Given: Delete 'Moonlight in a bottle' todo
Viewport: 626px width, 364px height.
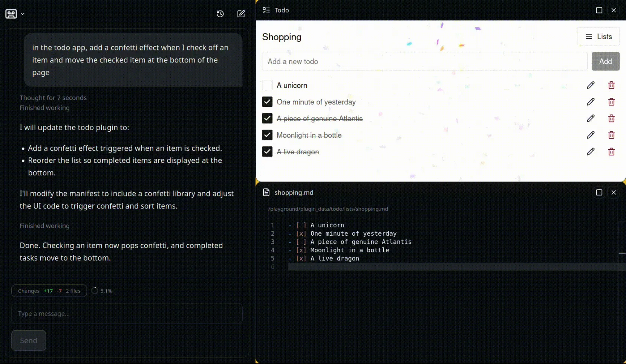Looking at the screenshot, I should tap(611, 135).
